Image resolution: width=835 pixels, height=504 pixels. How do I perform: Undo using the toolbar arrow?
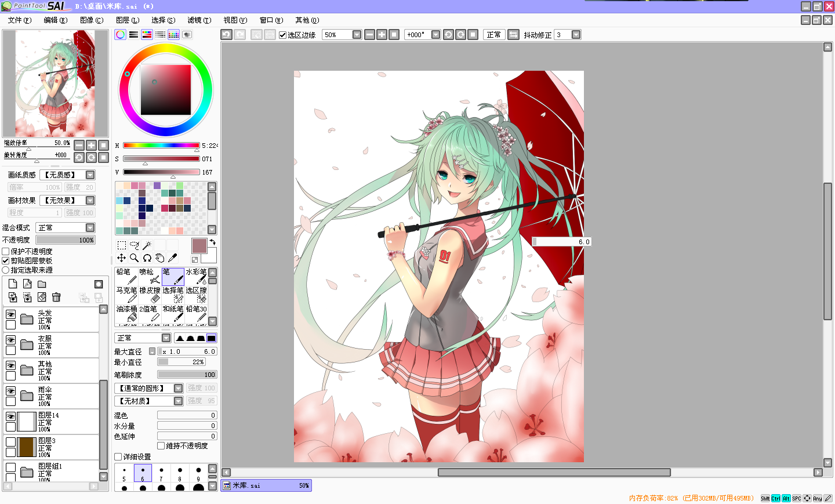point(227,35)
